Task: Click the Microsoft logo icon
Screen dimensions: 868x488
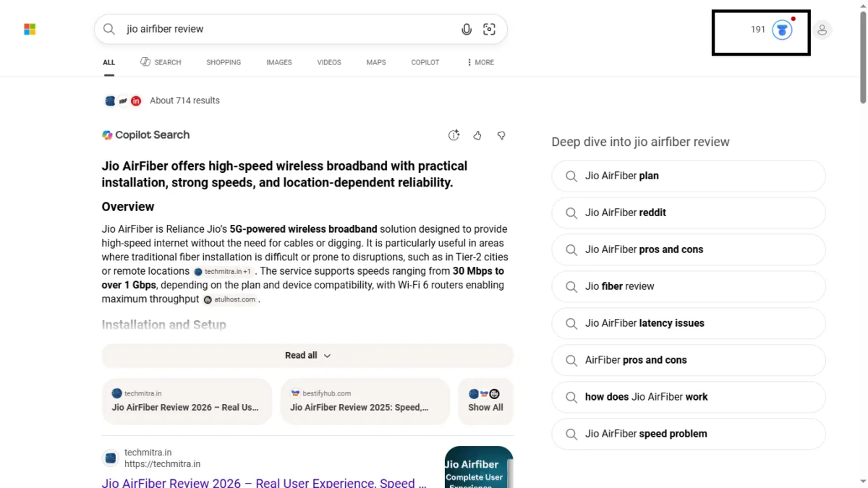Action: [30, 29]
